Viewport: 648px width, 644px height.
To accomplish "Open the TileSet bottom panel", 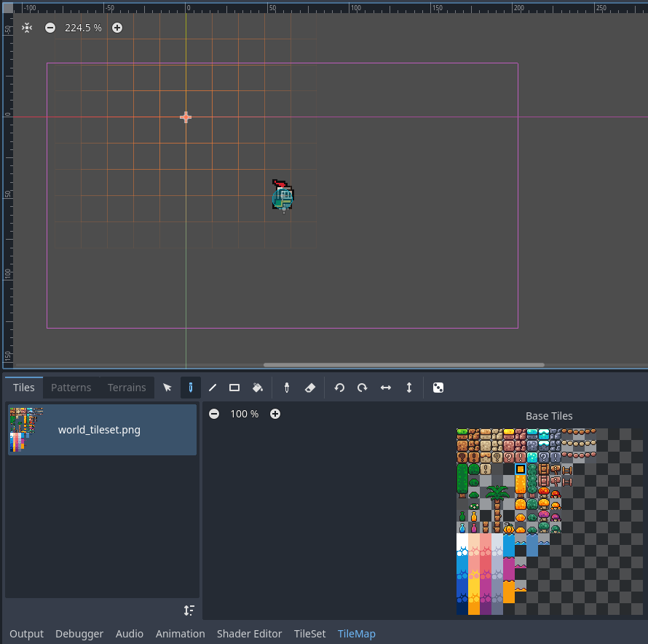I will tap(309, 634).
